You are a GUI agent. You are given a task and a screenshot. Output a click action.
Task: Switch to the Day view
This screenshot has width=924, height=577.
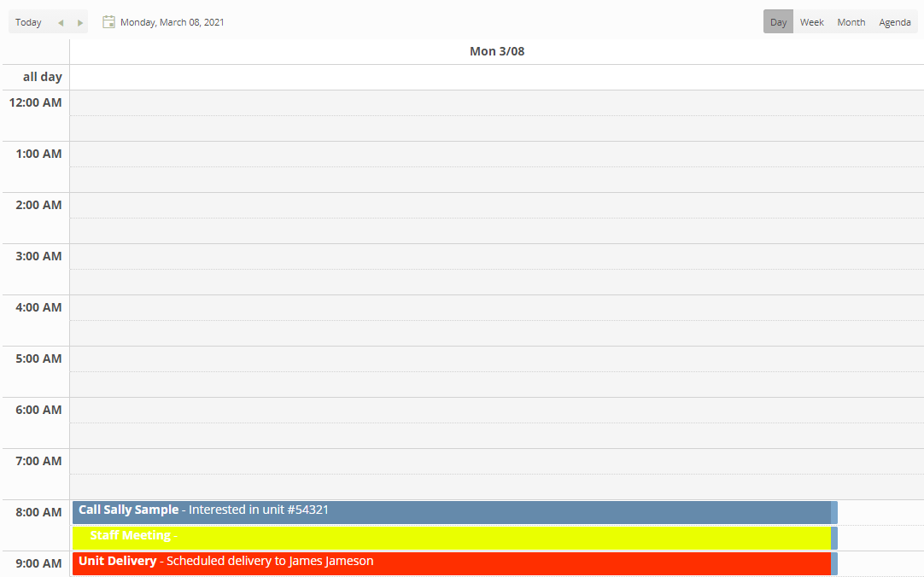click(778, 22)
